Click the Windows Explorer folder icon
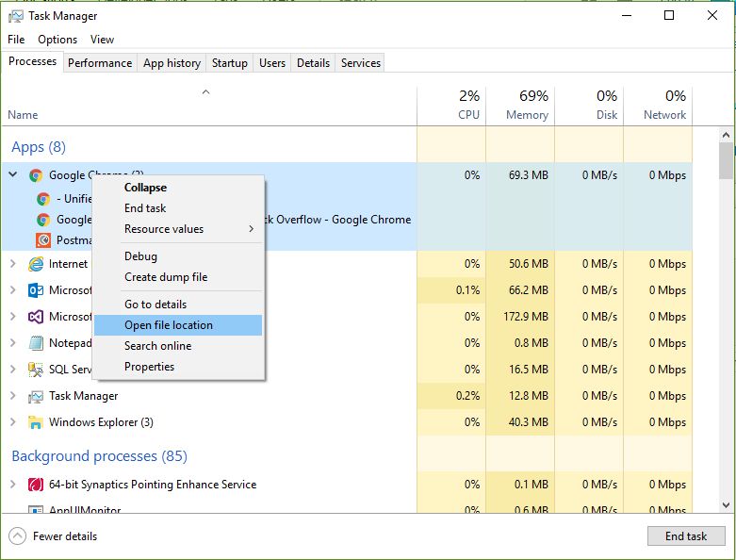Viewport: 736px width, 560px height. (x=36, y=422)
